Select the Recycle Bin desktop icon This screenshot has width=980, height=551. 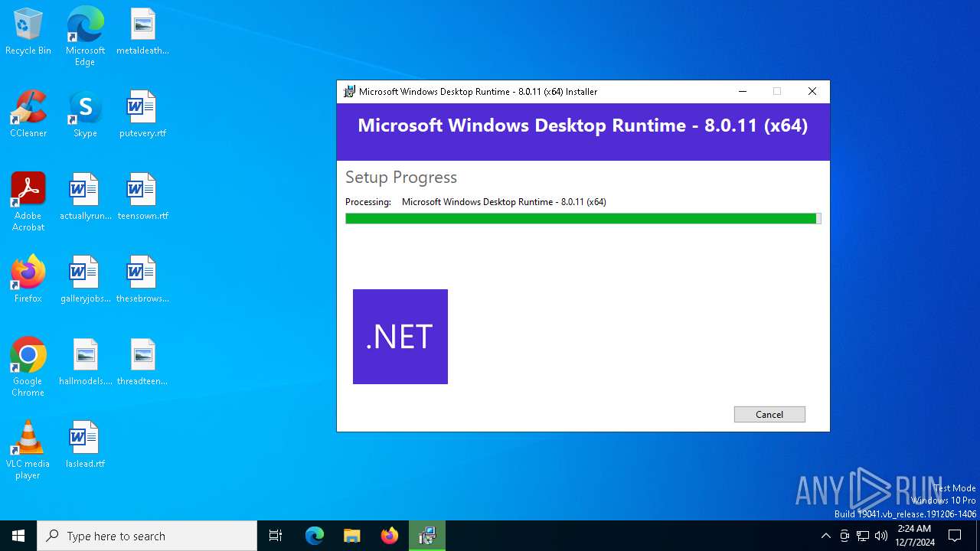click(x=28, y=32)
